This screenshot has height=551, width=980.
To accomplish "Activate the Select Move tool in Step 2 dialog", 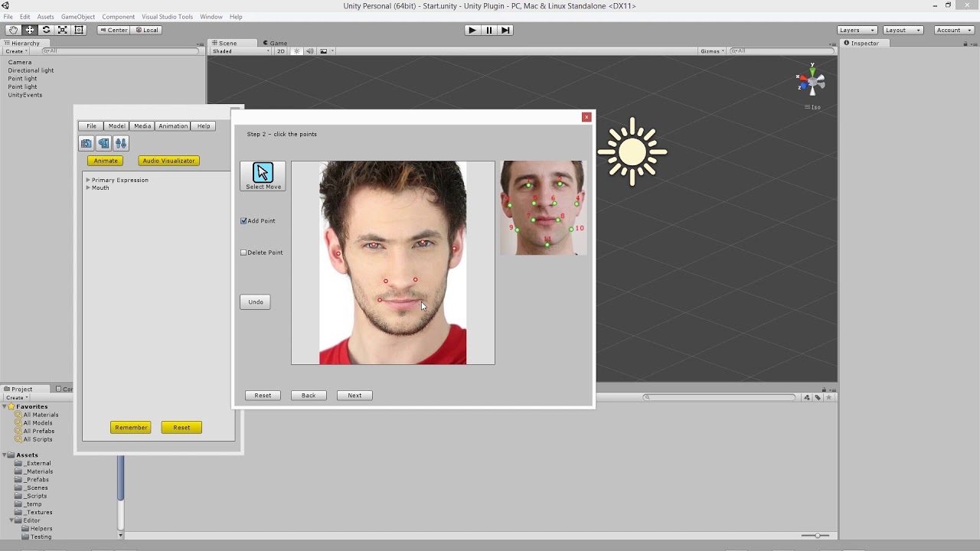I will 263,175.
